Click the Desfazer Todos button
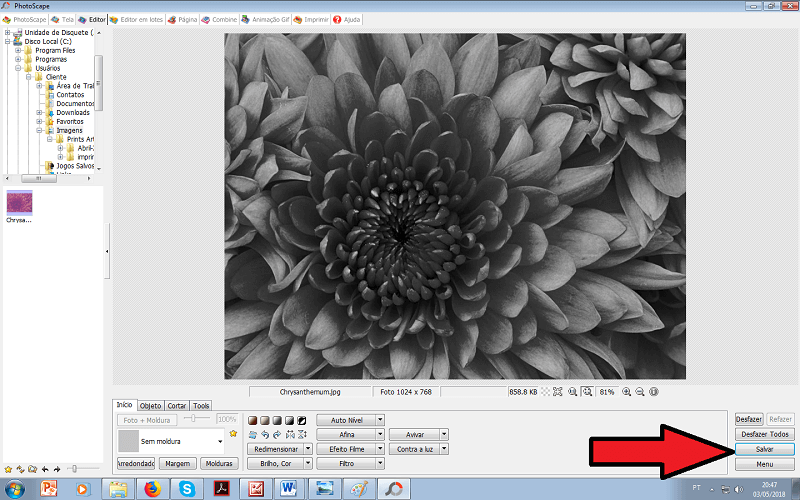Viewport: 800px width, 500px height. 765,434
